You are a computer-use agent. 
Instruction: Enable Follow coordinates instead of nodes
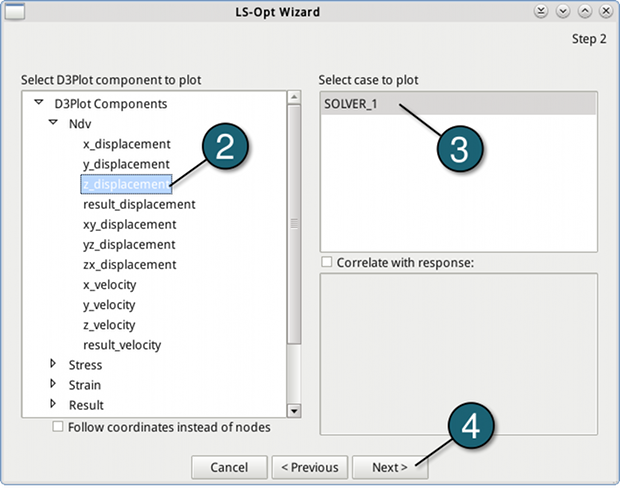click(x=58, y=427)
